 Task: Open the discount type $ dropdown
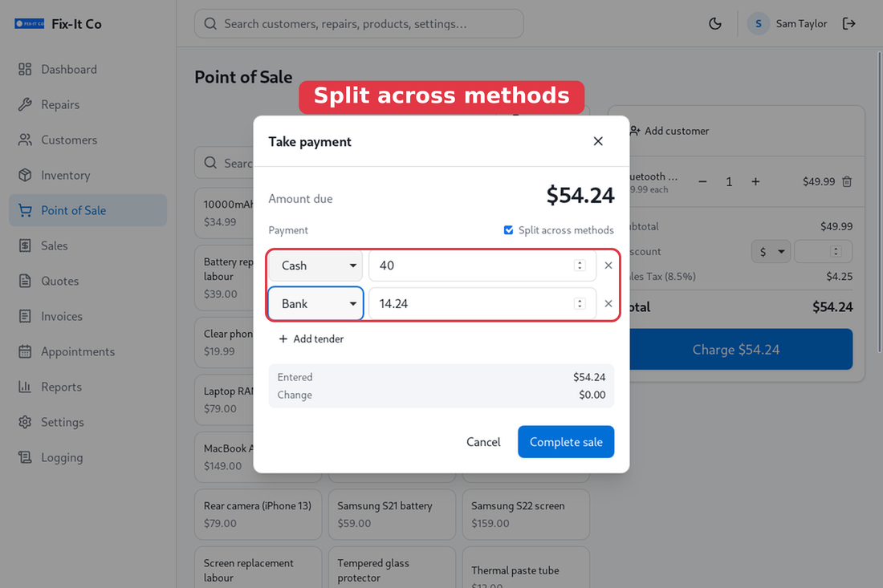point(771,252)
